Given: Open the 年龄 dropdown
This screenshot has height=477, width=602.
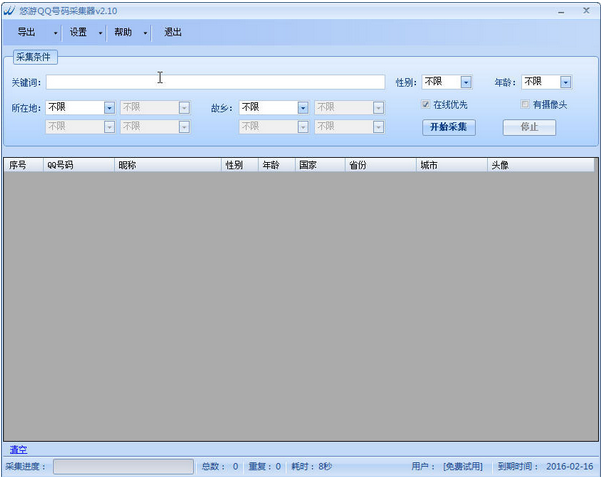Looking at the screenshot, I should tap(565, 82).
